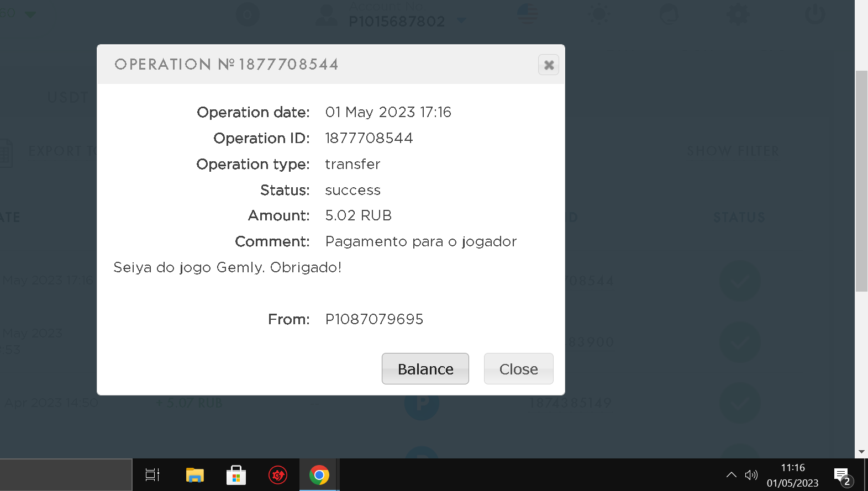The image size is (868, 491).
Task: Click the power logout icon
Action: 815,14
